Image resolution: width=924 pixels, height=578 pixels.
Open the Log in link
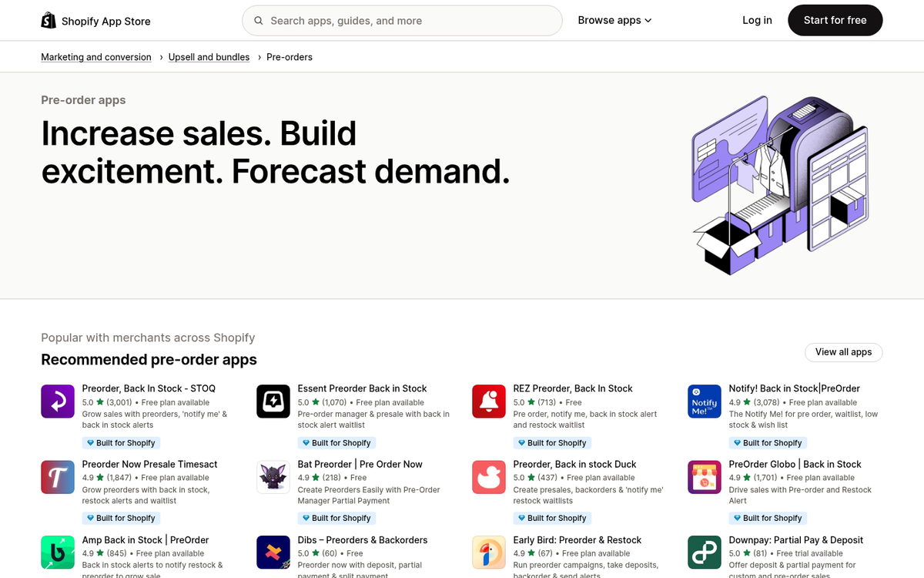click(757, 20)
